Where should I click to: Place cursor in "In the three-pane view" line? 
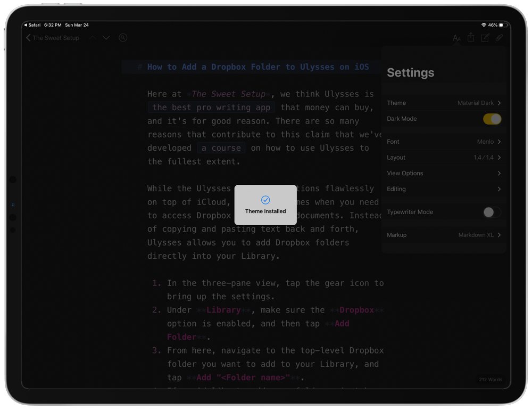pyautogui.click(x=275, y=283)
